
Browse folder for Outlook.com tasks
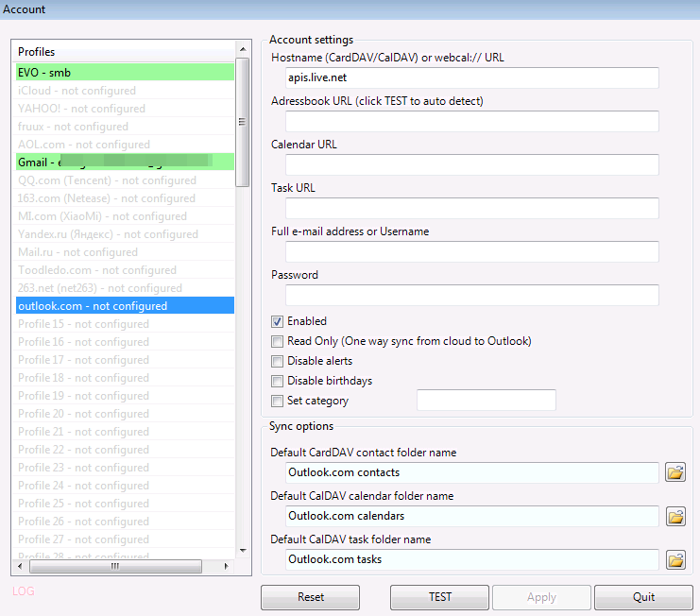pyautogui.click(x=675, y=559)
